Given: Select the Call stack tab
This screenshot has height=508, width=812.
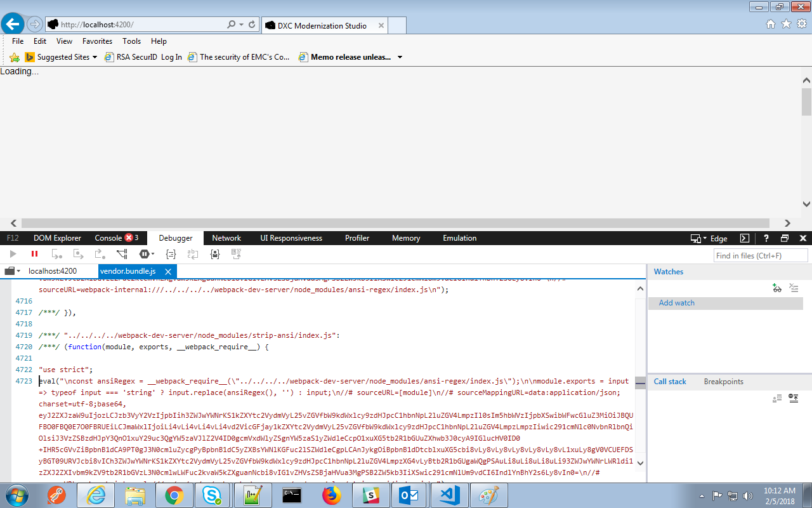Looking at the screenshot, I should 670,382.
